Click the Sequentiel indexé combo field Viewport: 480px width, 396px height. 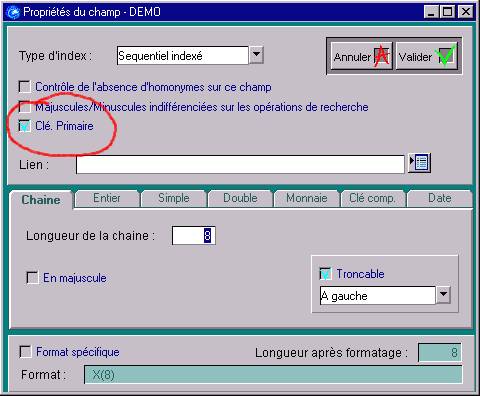point(183,55)
